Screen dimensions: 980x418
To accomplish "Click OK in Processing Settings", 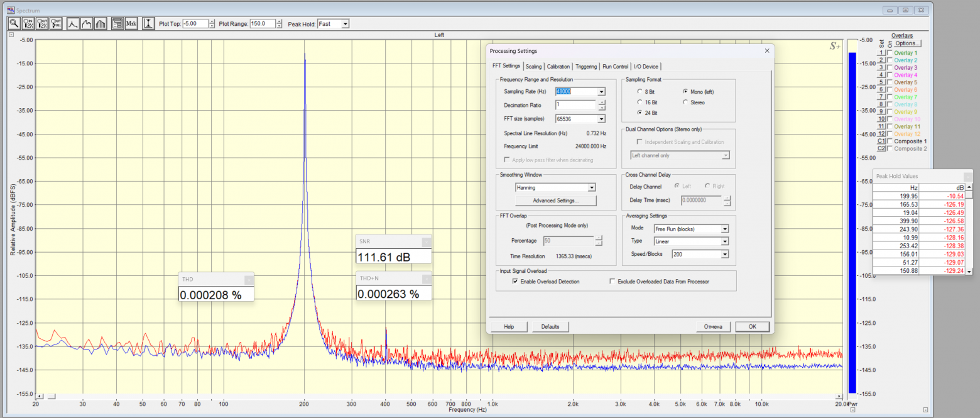I will click(x=753, y=327).
